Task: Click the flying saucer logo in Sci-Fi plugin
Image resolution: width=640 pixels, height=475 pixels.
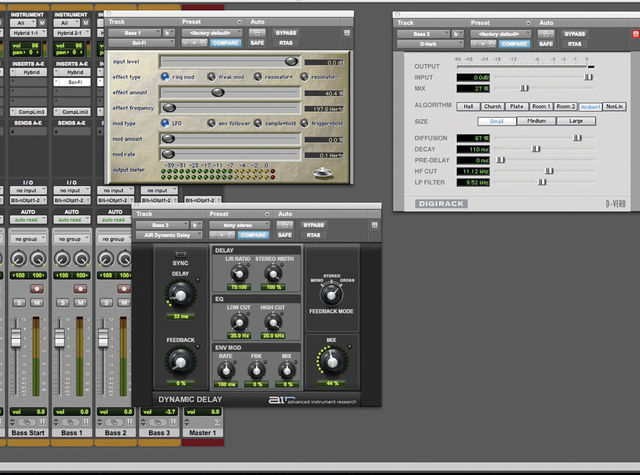Action: point(322,172)
